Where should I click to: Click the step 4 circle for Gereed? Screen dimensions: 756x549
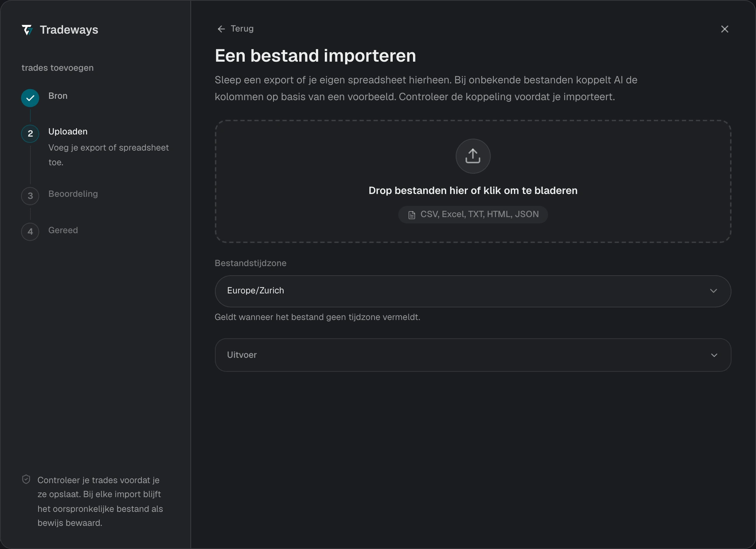coord(30,232)
